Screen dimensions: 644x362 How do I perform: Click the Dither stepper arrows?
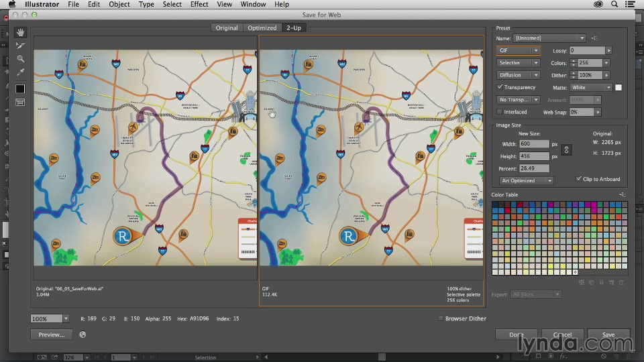(x=574, y=75)
